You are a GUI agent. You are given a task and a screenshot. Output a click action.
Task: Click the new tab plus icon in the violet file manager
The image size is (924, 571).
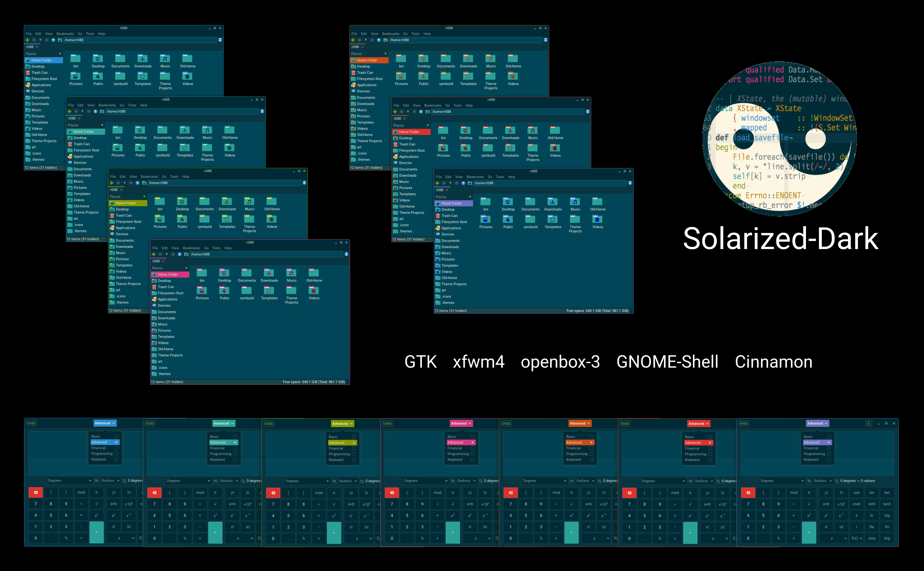(x=438, y=183)
